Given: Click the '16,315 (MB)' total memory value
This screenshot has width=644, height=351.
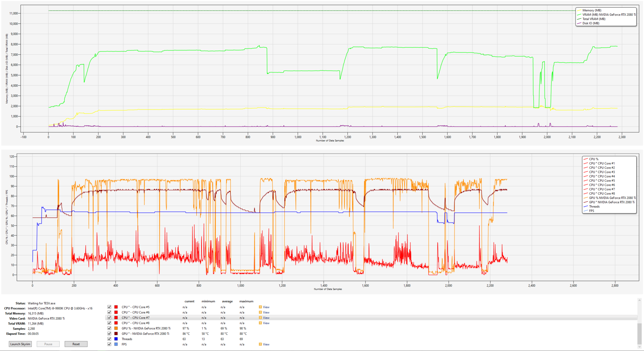Looking at the screenshot, I should click(x=36, y=313).
